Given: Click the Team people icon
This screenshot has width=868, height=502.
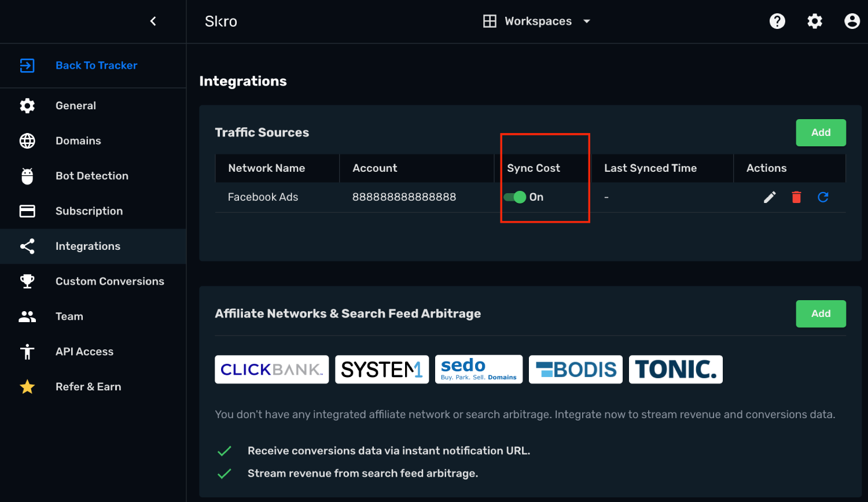Looking at the screenshot, I should 27,316.
